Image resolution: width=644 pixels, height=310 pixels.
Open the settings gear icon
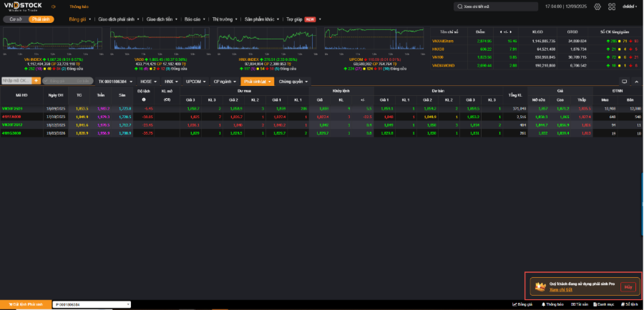coord(597,6)
